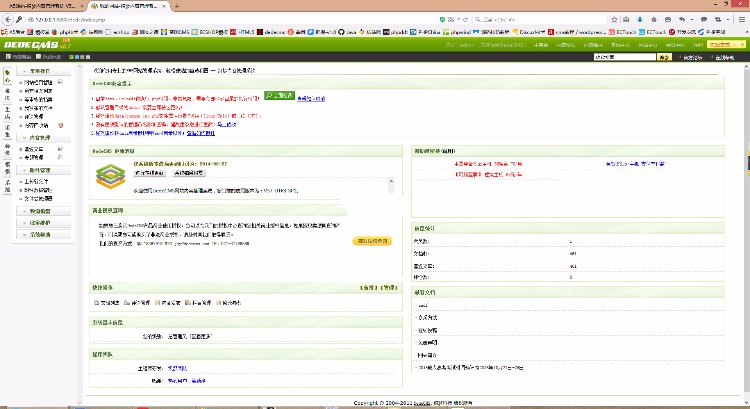Click the stacked layers DedeCMS update logo
Screen dimensions: 750x409
[x=110, y=176]
